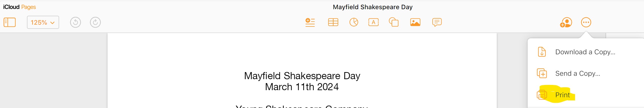
Task: Click the Redo arrow icon
Action: click(x=95, y=22)
